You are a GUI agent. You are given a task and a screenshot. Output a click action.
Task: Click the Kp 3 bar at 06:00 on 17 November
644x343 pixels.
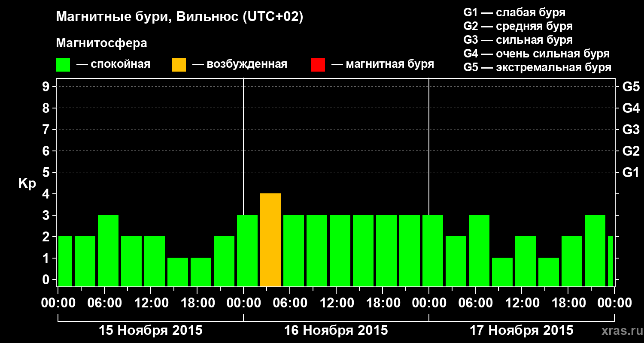click(x=479, y=250)
